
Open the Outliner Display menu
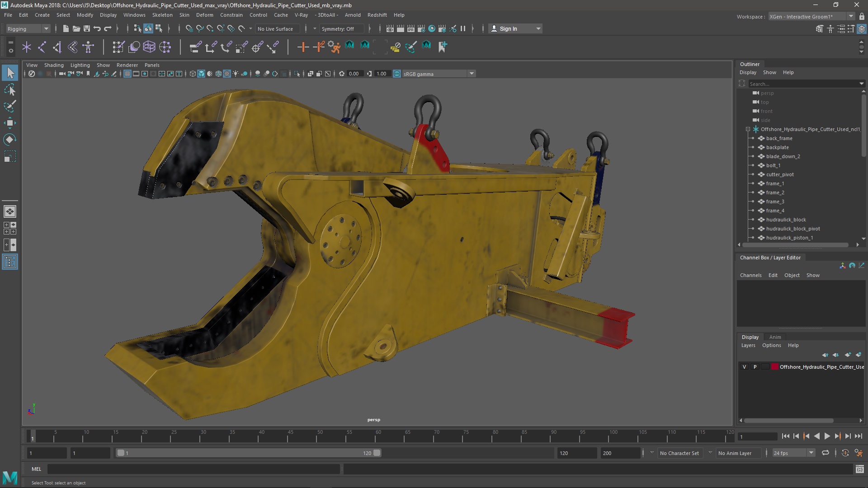(748, 72)
